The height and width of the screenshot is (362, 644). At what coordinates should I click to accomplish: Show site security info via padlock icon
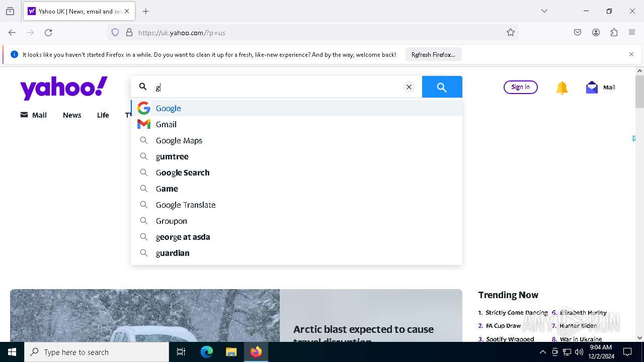129,33
